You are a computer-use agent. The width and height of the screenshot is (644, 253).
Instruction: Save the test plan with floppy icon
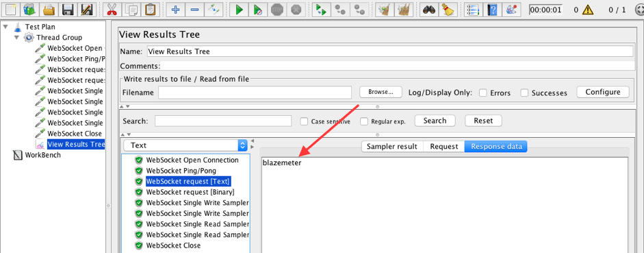tap(68, 9)
